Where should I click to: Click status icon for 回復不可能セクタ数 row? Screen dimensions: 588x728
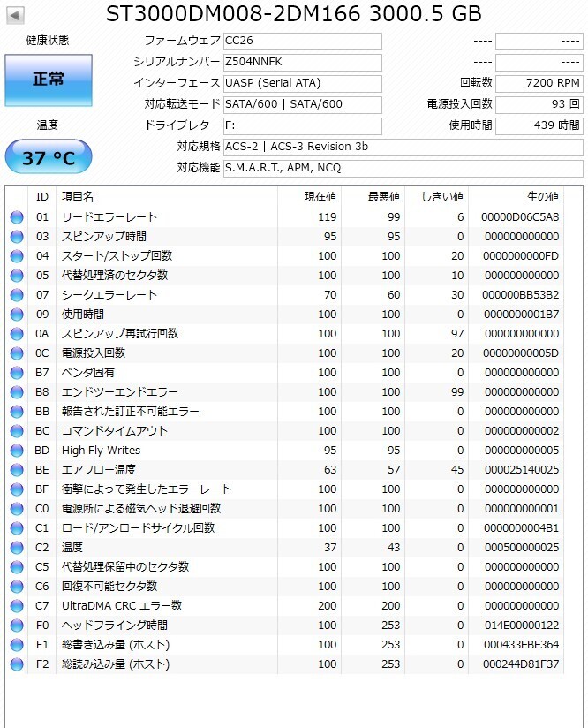pos(17,587)
